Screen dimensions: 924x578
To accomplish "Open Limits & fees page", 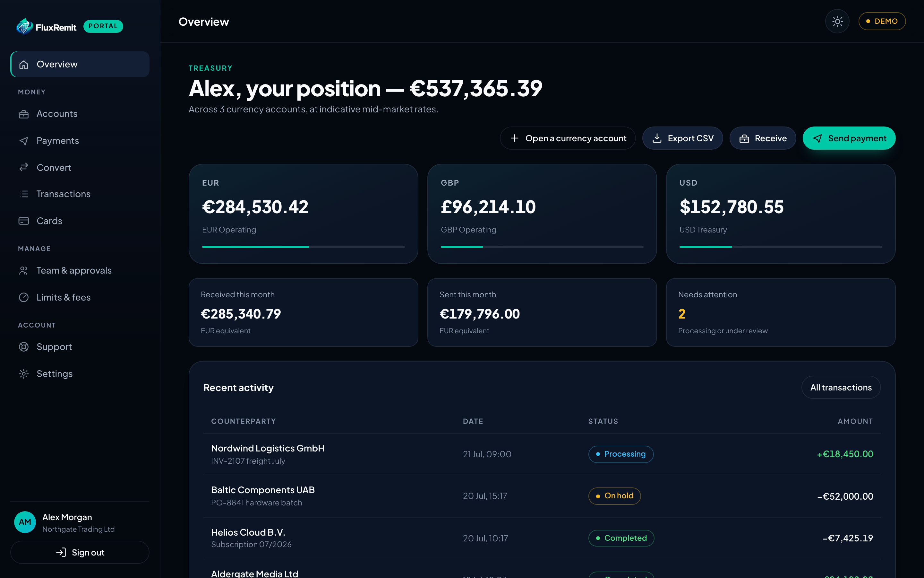I will 80,297.
